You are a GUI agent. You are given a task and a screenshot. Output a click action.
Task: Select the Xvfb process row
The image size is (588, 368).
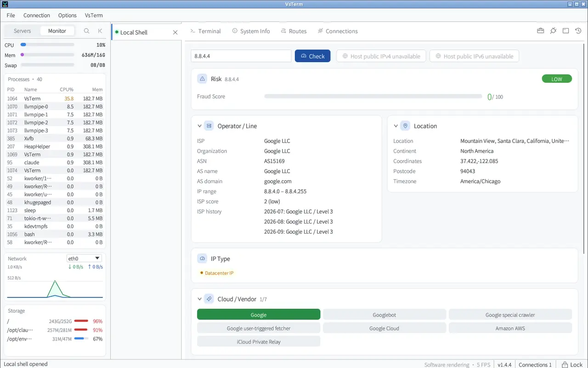pos(55,138)
